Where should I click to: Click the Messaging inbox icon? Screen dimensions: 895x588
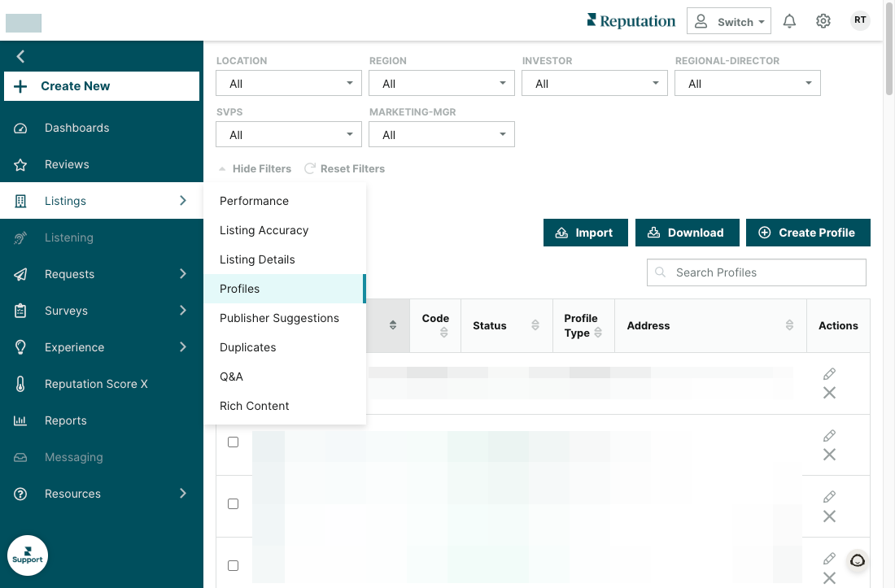coord(20,457)
